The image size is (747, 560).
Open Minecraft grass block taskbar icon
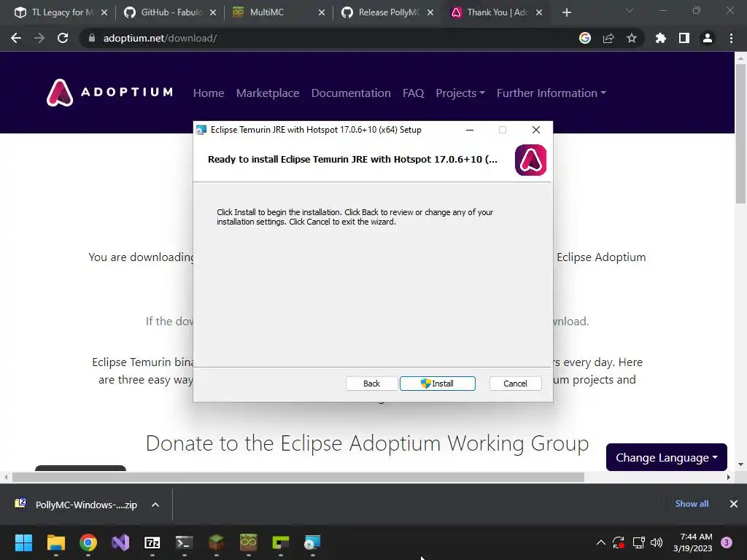[217, 542]
